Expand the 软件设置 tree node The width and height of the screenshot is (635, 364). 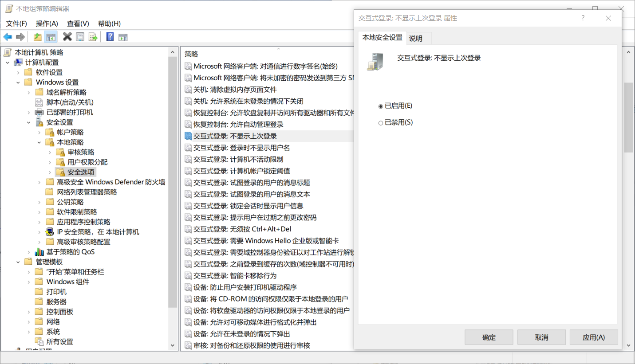click(x=18, y=72)
